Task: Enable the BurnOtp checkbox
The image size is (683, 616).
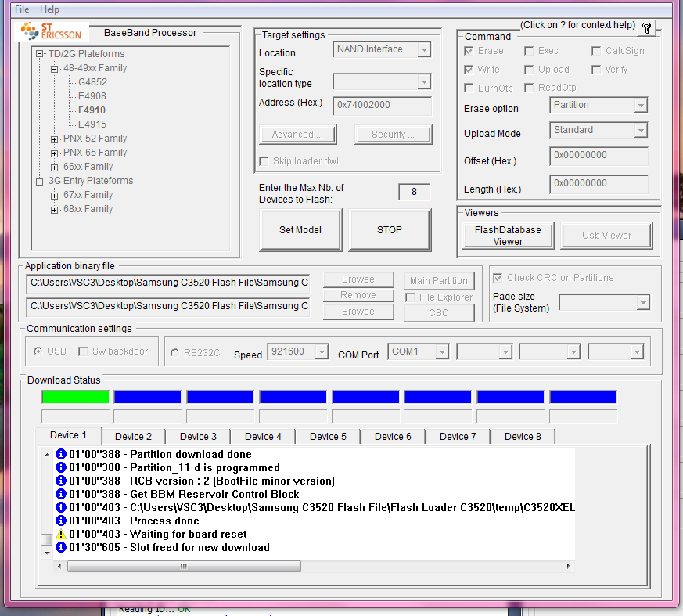Action: click(469, 88)
